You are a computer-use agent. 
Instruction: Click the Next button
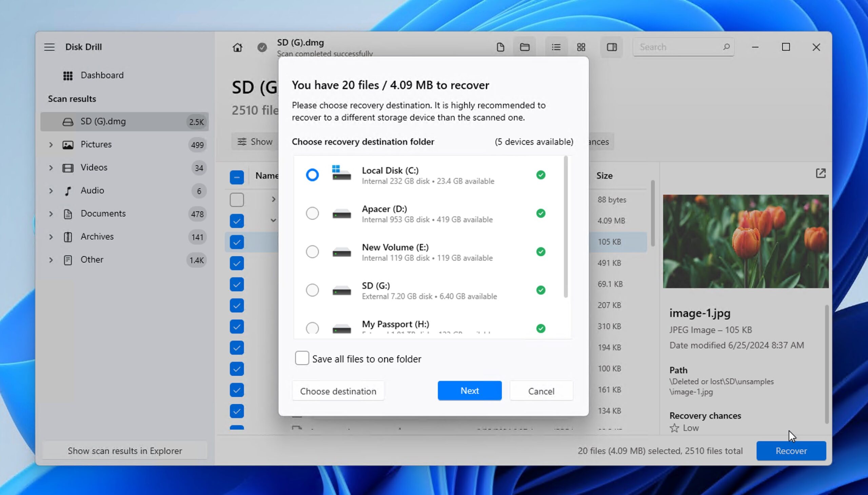[x=469, y=390]
